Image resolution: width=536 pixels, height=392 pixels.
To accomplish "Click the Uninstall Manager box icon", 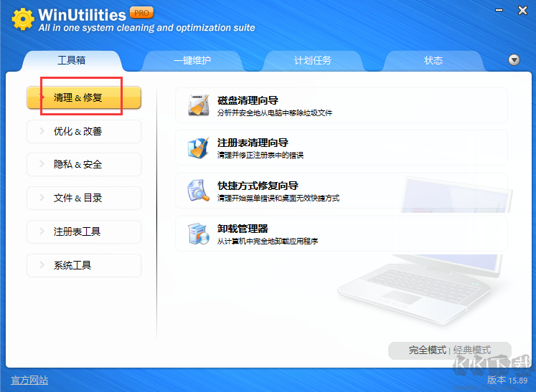I will pyautogui.click(x=197, y=234).
